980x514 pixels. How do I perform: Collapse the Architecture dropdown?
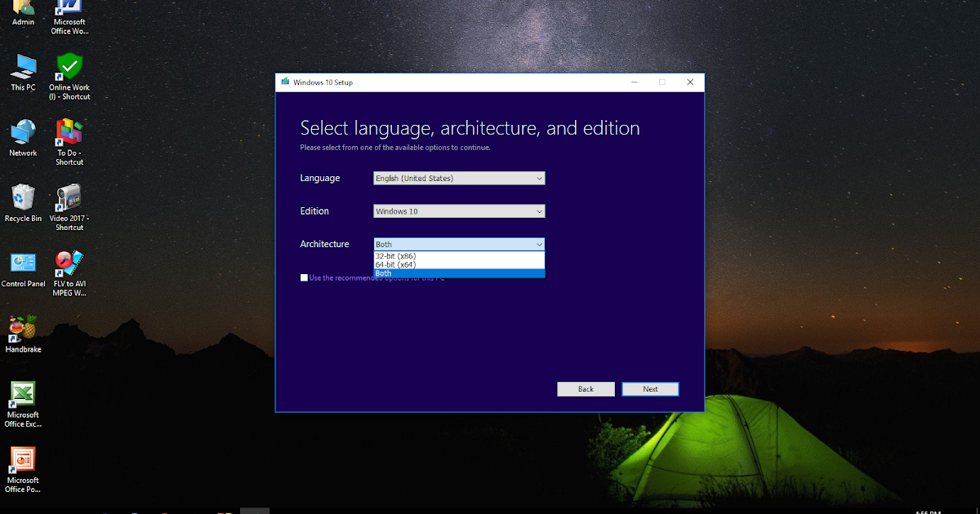[459, 244]
